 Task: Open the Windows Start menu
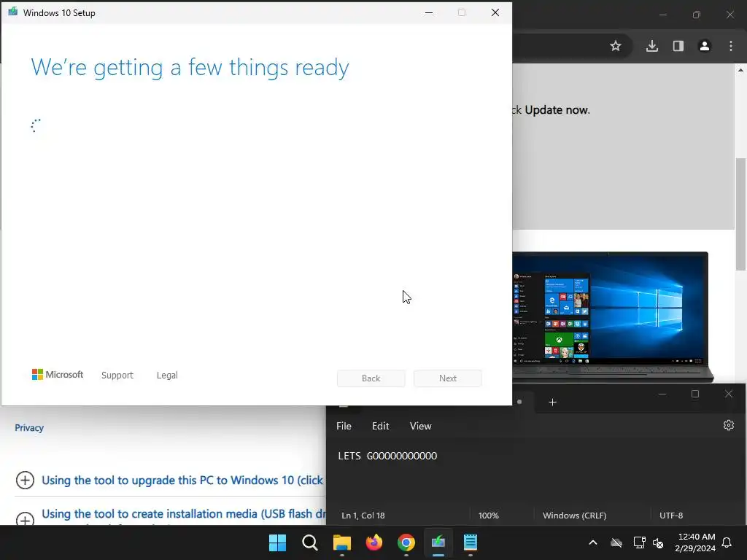(278, 542)
